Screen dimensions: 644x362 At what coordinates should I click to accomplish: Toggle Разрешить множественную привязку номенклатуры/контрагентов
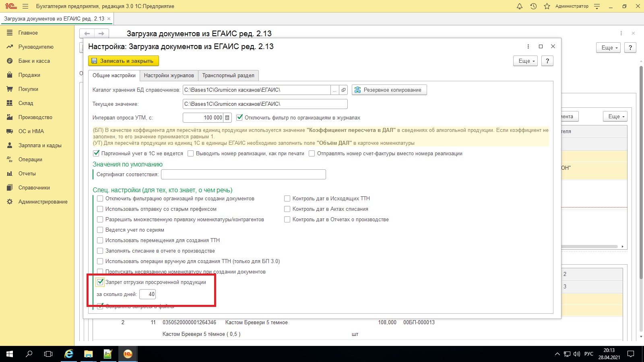tap(100, 219)
